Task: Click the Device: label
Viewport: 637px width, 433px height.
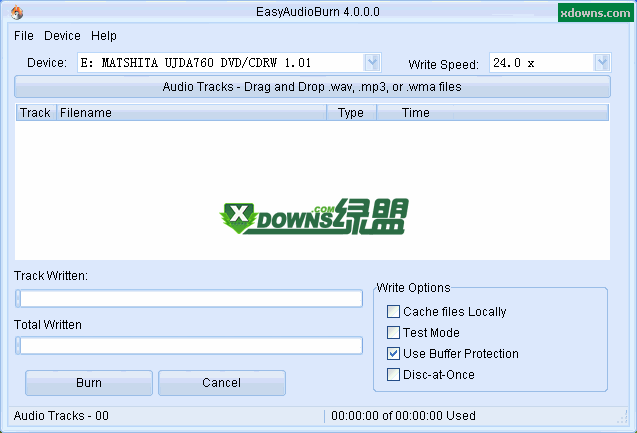Action: pyautogui.click(x=47, y=63)
